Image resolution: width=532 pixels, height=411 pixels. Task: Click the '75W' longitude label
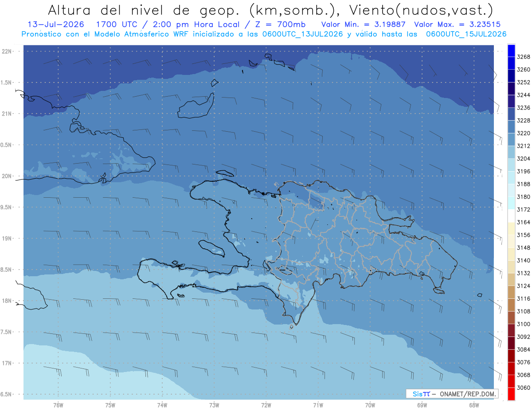[110, 405]
